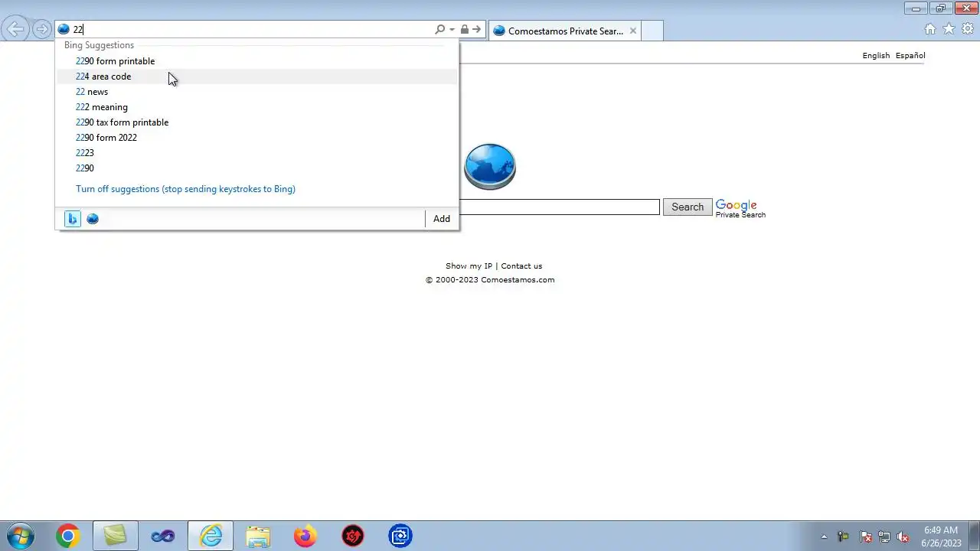This screenshot has width=980, height=551.
Task: Launch Firefox from taskbar
Action: [305, 536]
